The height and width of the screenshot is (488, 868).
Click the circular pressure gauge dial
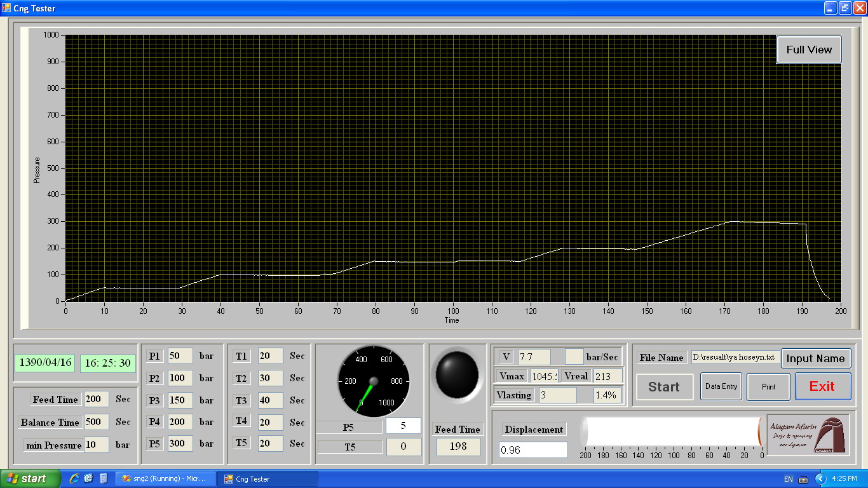(x=374, y=381)
